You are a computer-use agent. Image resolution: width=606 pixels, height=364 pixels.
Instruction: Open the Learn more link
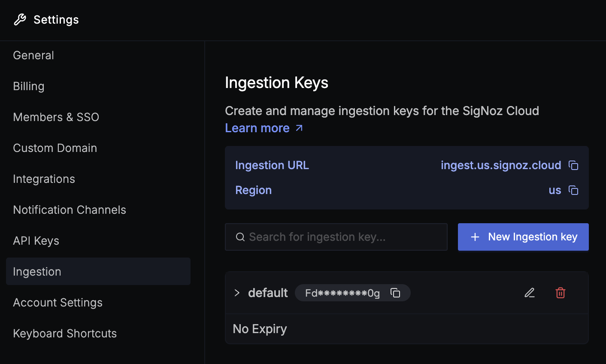click(x=257, y=127)
